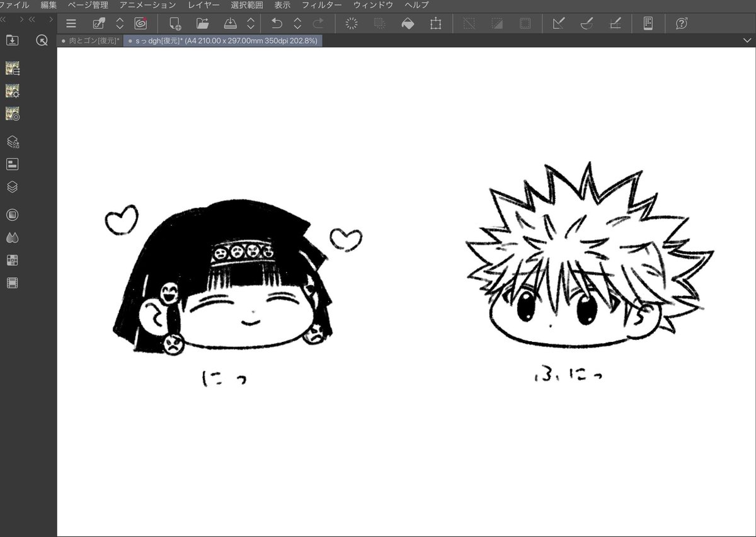This screenshot has height=537, width=756.
Task: Click the Clear (dotted circle) icon
Action: click(x=352, y=24)
